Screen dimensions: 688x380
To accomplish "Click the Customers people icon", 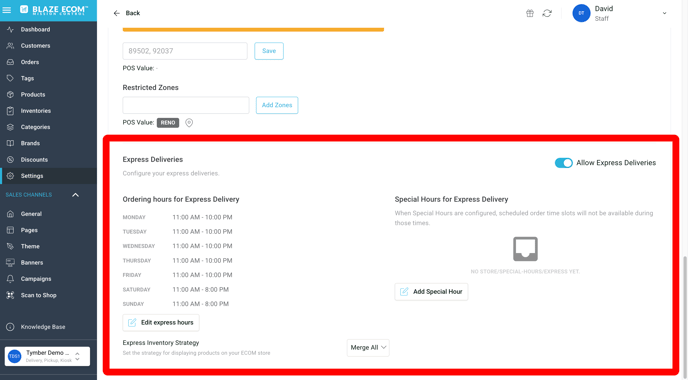I will (x=10, y=46).
